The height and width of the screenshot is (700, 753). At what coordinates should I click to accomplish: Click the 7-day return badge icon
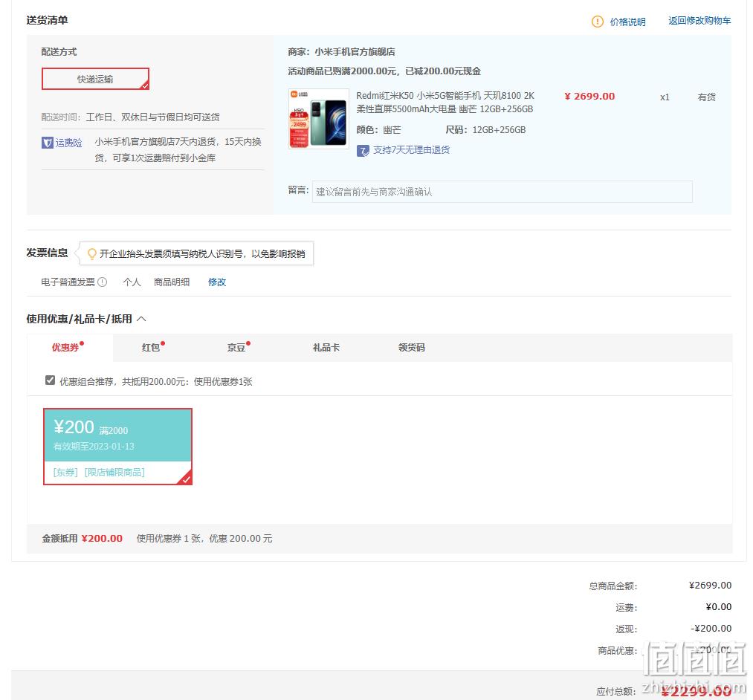(x=363, y=151)
